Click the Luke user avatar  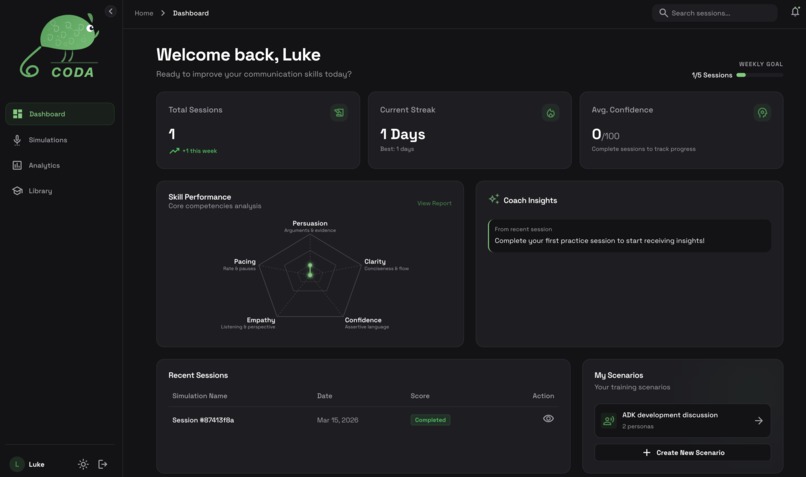coord(17,464)
